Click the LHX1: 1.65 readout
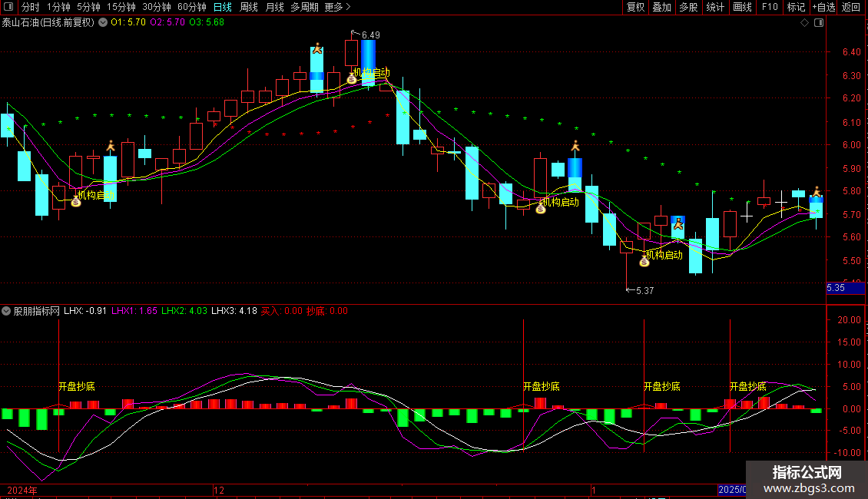Screen dimensions: 868x499 pos(134,311)
